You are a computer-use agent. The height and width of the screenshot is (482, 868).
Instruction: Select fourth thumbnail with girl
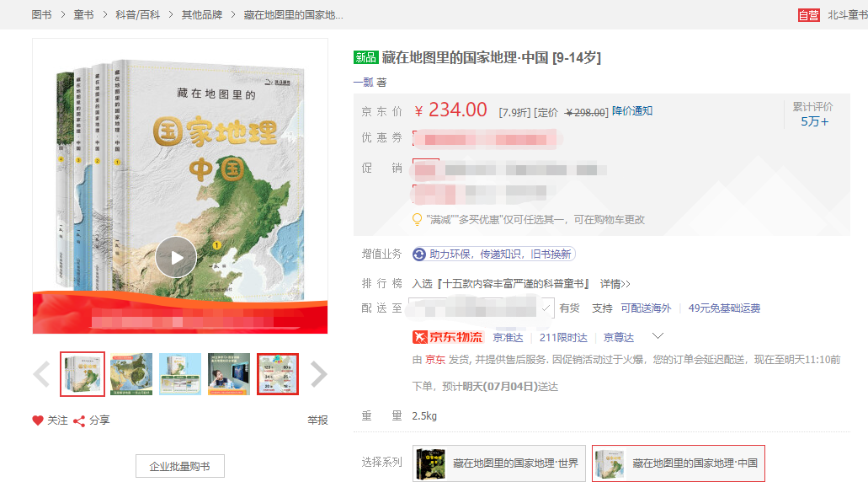pyautogui.click(x=229, y=374)
